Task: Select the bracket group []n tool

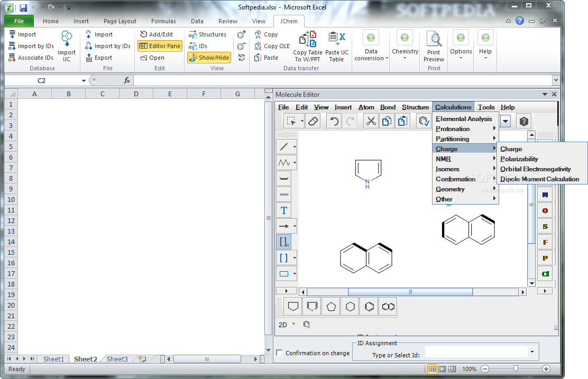Action: (x=284, y=242)
